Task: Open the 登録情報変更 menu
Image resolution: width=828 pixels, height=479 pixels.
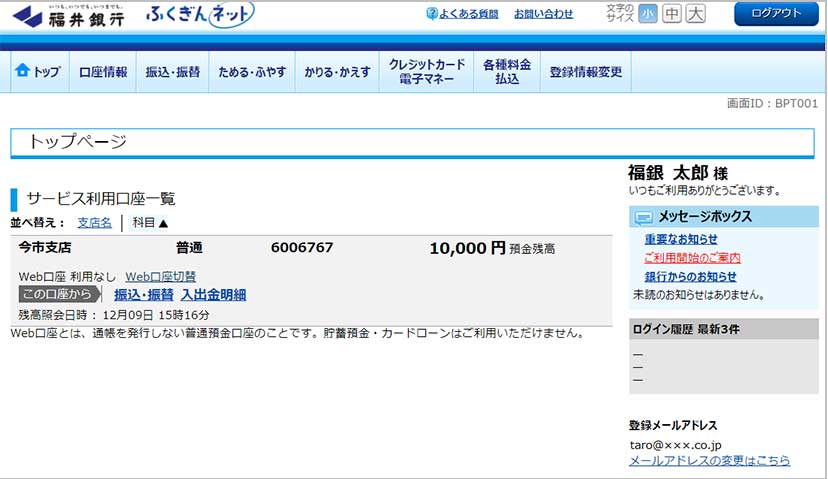Action: (586, 72)
